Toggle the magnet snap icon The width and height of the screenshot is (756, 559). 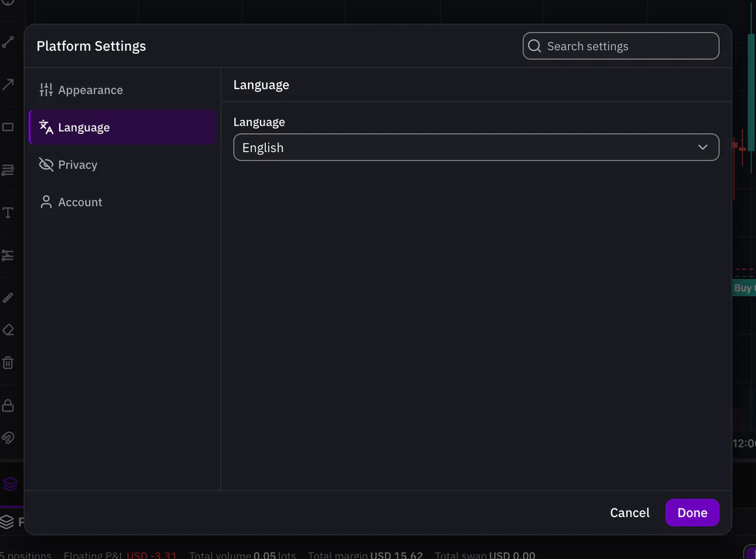[x=8, y=437]
